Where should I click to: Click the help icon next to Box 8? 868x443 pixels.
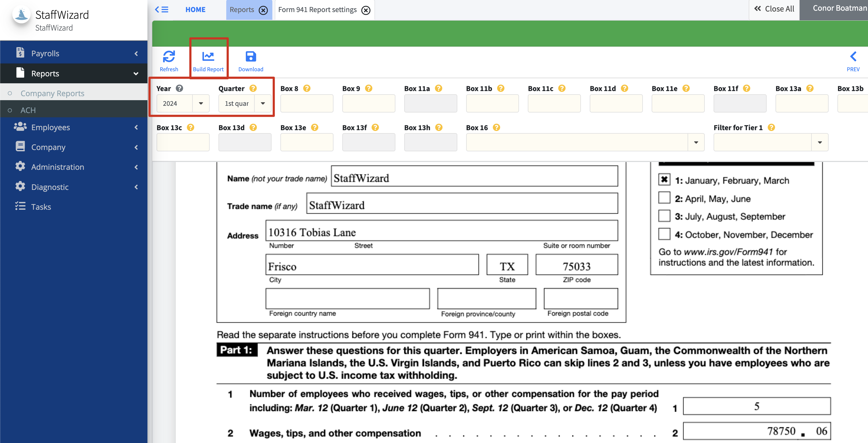click(307, 88)
